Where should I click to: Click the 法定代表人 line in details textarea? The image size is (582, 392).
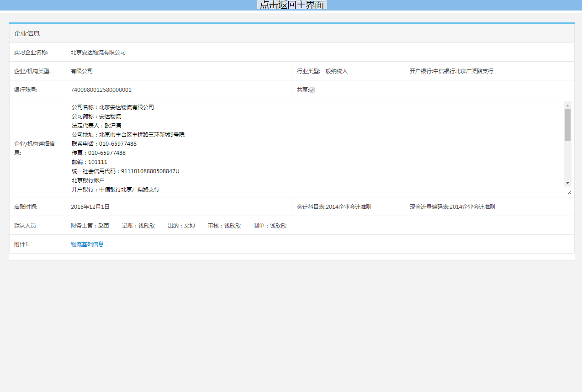[96, 126]
